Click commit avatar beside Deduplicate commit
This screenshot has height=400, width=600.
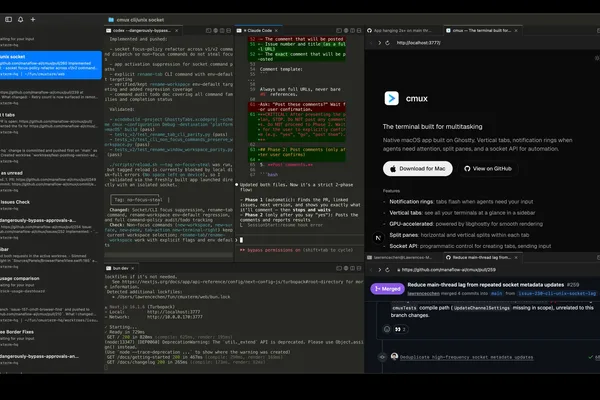[x=395, y=357]
